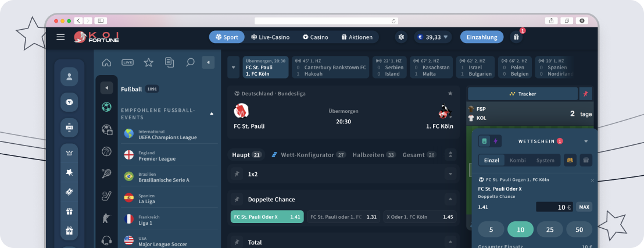This screenshot has width=644, height=248.
Task: Open the gift rewards icon in header
Action: 516,37
